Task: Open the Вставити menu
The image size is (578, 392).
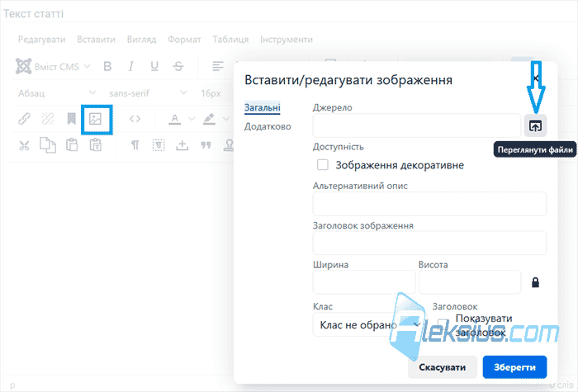Action: point(97,40)
